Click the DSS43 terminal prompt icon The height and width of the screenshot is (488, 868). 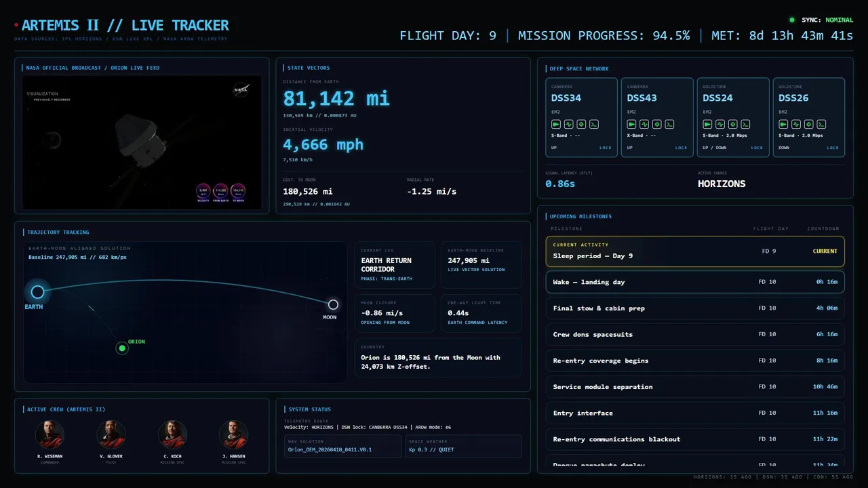pos(669,124)
